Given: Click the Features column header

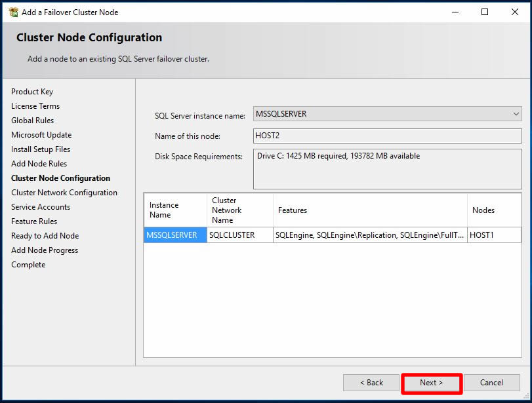Looking at the screenshot, I should [370, 210].
